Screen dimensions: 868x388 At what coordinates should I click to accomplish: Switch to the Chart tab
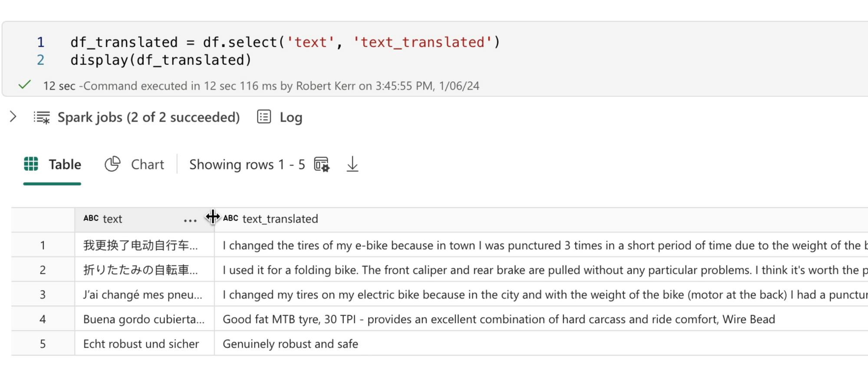(147, 165)
